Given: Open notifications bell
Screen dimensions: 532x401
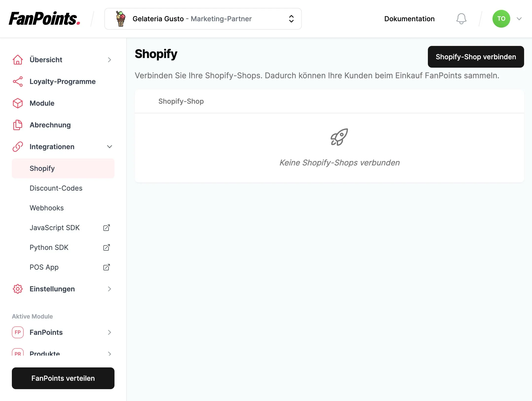Looking at the screenshot, I should [x=461, y=19].
